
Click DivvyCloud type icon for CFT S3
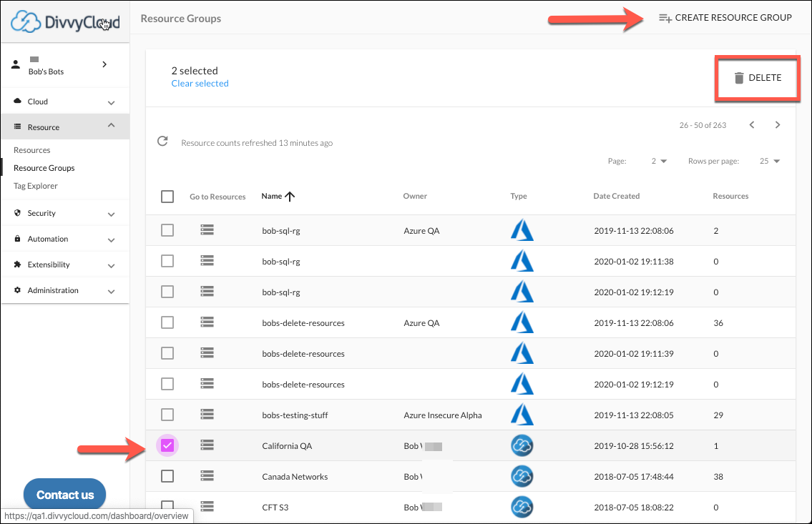pos(522,507)
